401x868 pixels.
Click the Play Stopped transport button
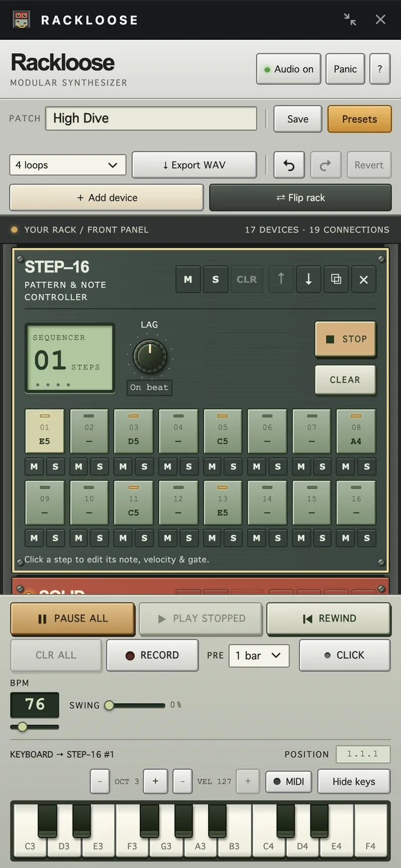[x=201, y=619]
